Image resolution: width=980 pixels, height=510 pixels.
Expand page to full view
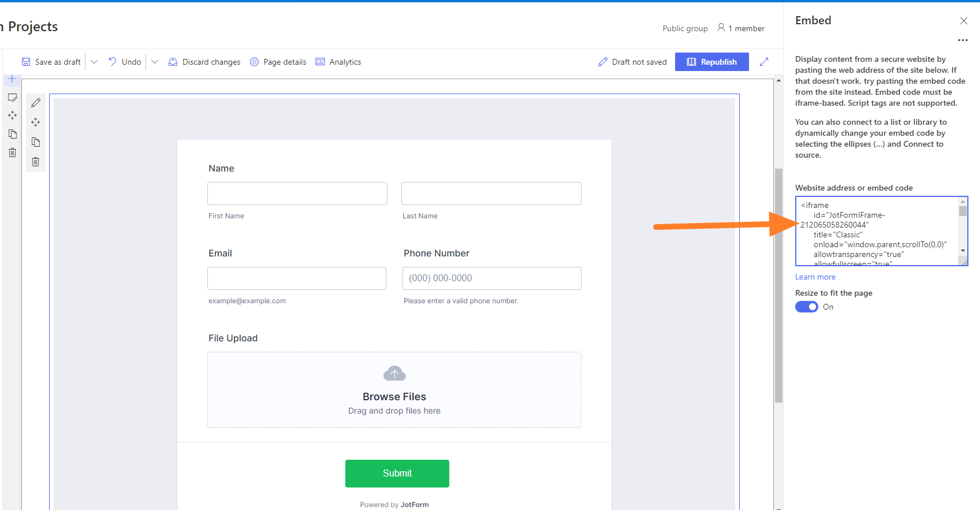click(764, 62)
